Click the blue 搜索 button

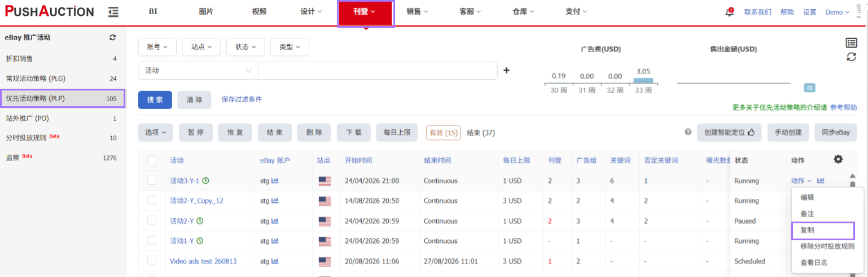tap(155, 99)
